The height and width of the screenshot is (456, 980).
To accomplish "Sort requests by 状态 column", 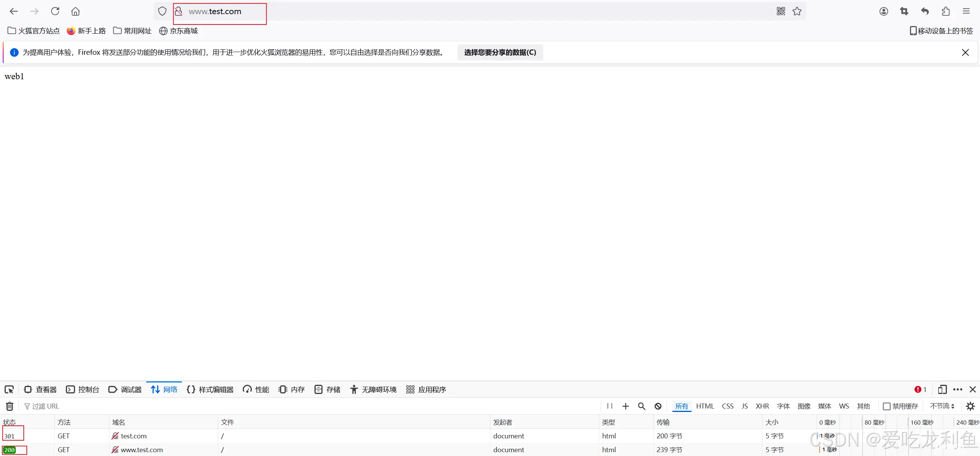I will (27, 422).
